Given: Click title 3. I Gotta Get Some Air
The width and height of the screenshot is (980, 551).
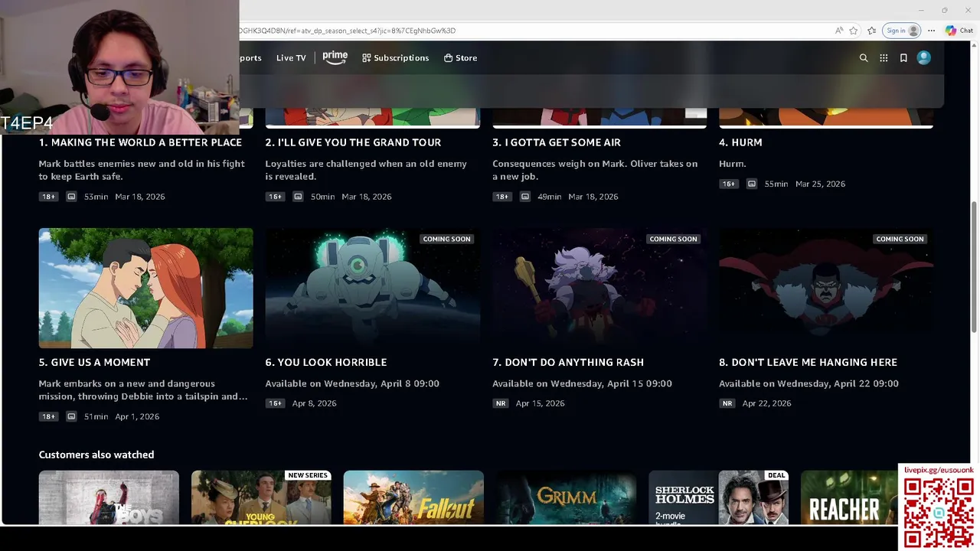Looking at the screenshot, I should point(557,142).
